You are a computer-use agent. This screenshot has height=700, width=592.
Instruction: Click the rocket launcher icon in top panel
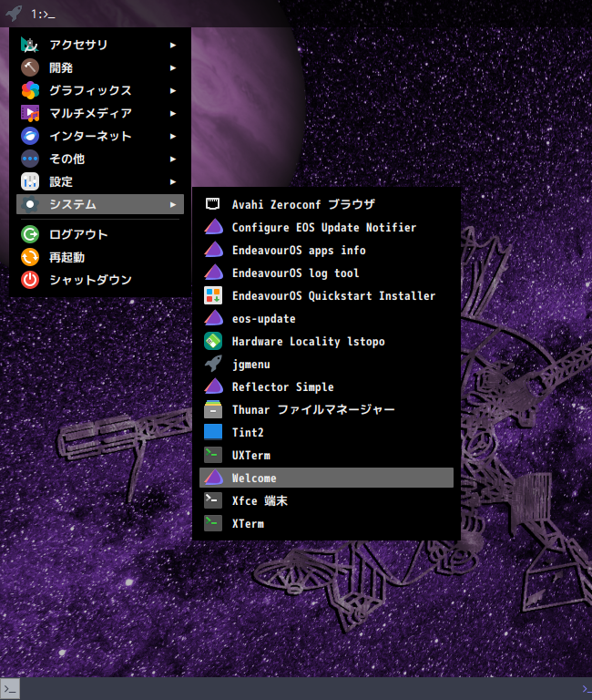pyautogui.click(x=14, y=14)
